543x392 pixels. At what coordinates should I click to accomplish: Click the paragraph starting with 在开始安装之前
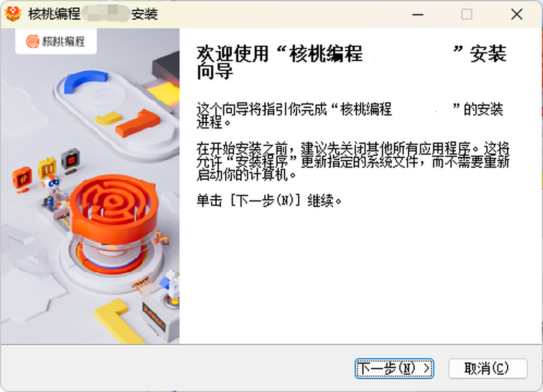pyautogui.click(x=353, y=162)
